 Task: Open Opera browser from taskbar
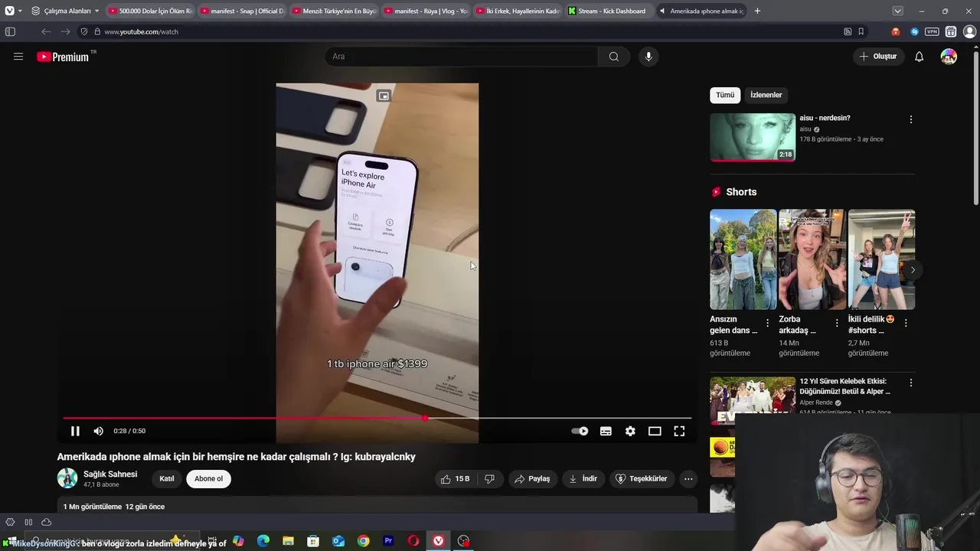pyautogui.click(x=413, y=541)
